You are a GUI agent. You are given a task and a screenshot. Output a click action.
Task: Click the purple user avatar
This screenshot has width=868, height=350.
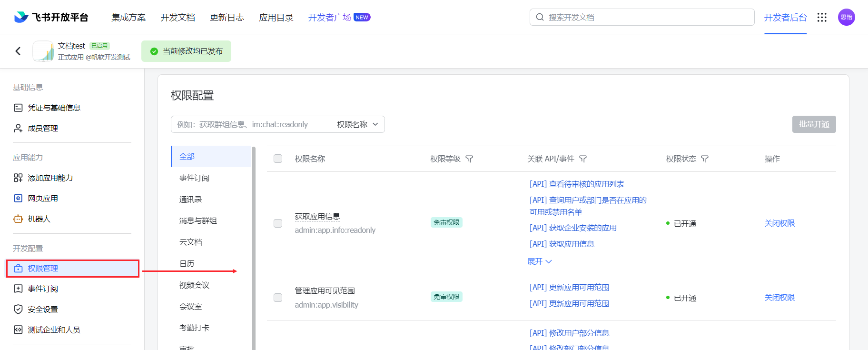846,17
